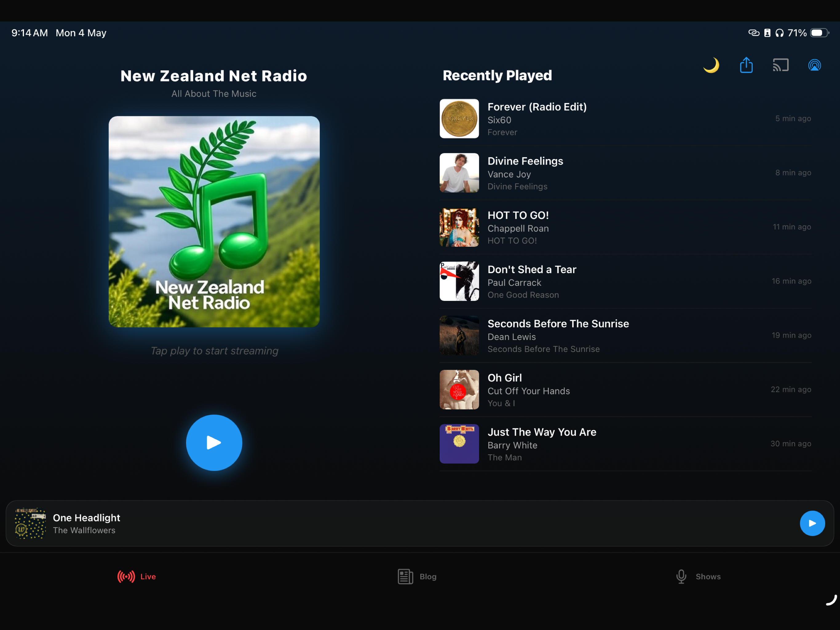The height and width of the screenshot is (630, 840).
Task: Open Divine Feelings album thumbnail
Action: click(459, 173)
